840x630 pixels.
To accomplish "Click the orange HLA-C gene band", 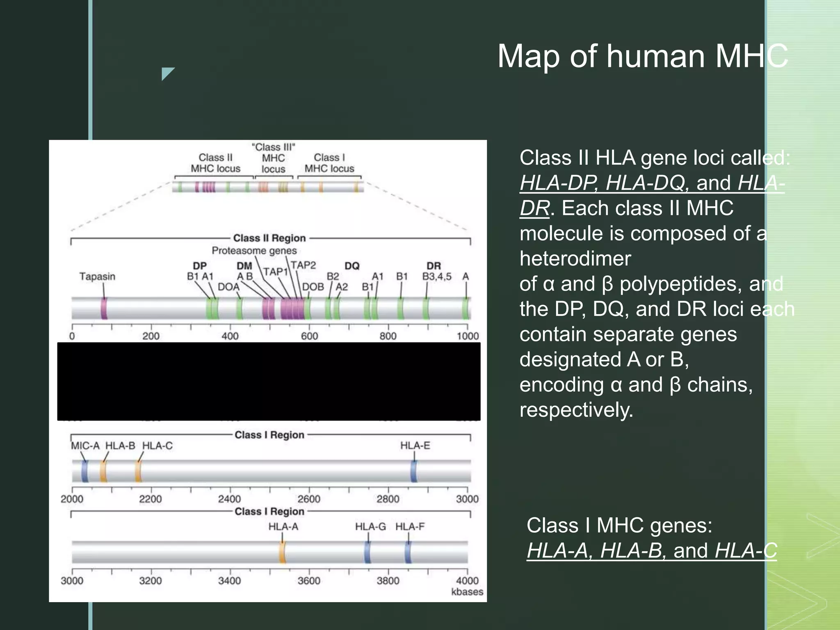I will [x=139, y=471].
